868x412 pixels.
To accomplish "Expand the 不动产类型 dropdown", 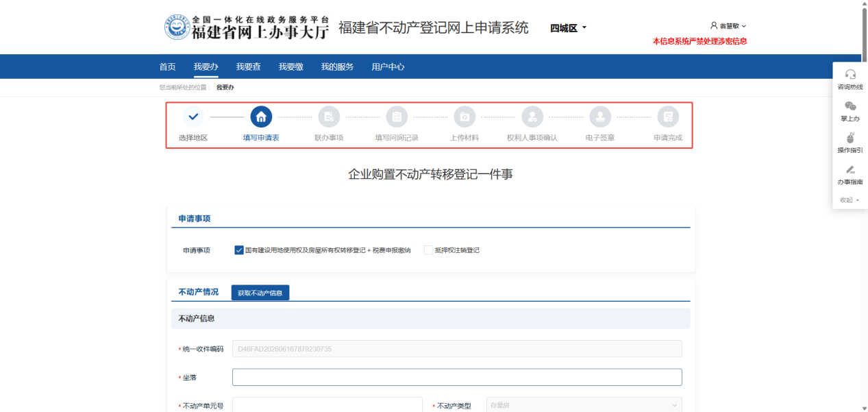I will (x=584, y=405).
